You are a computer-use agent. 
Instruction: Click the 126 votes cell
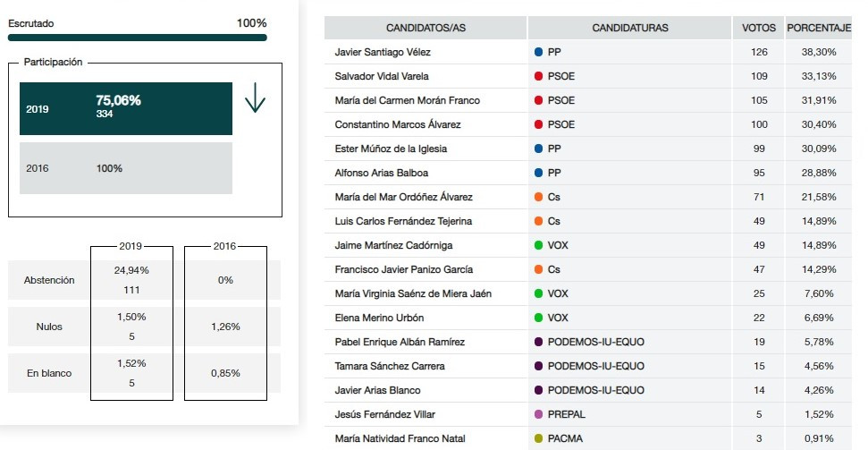click(759, 52)
